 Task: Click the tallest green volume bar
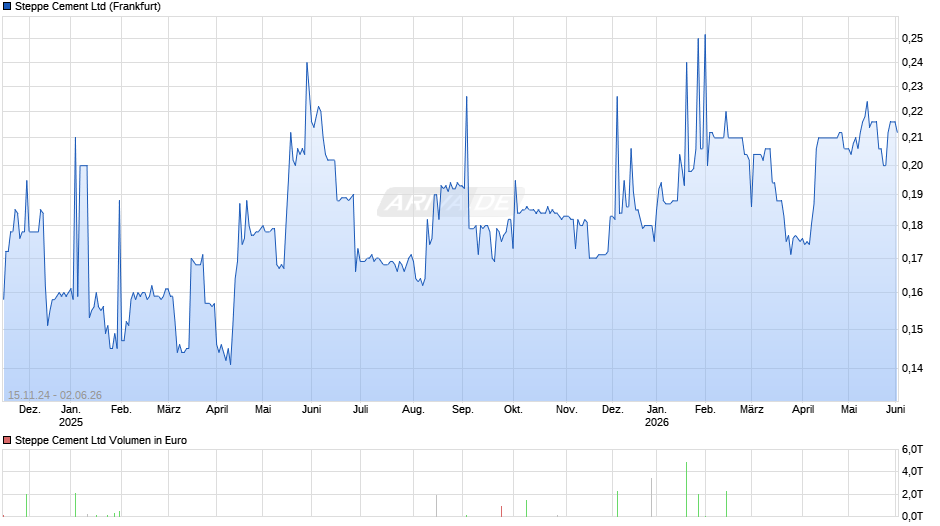click(x=686, y=489)
